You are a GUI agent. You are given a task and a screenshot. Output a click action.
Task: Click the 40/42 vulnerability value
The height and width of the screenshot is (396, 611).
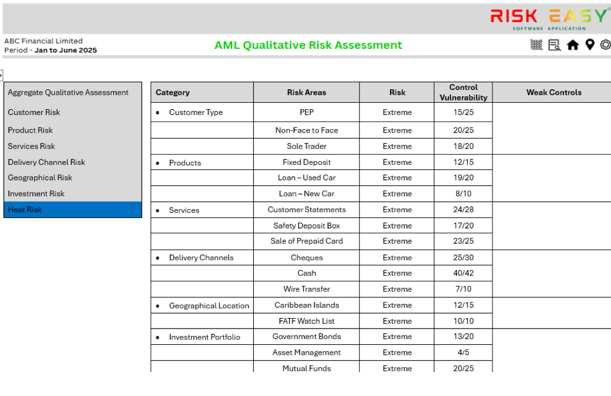pos(463,273)
